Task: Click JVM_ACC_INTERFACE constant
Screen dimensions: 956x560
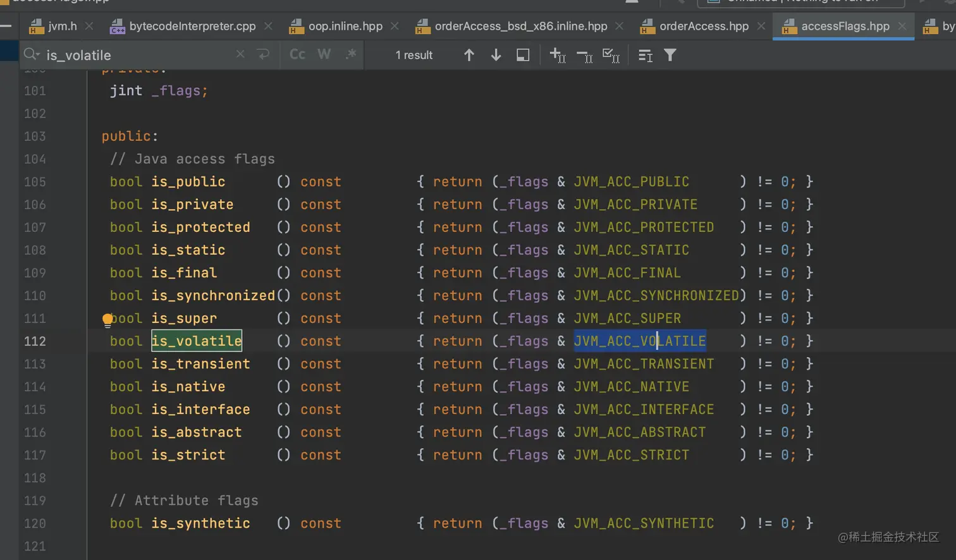Action: point(644,409)
